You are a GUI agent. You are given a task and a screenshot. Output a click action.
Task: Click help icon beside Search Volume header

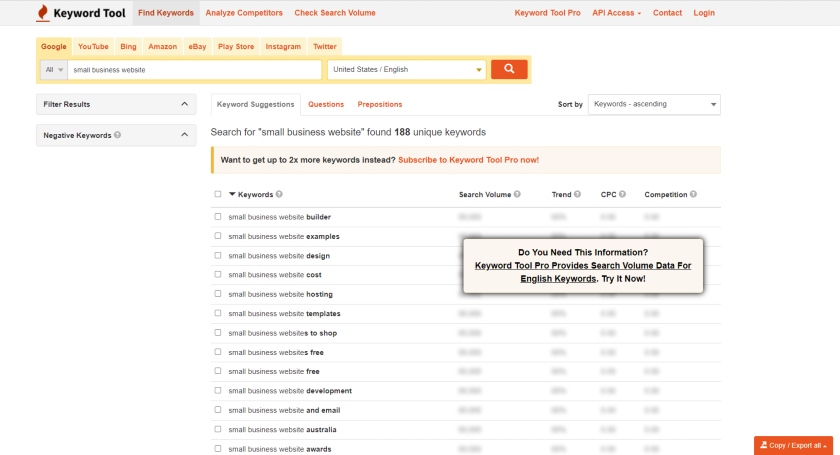[x=517, y=195]
